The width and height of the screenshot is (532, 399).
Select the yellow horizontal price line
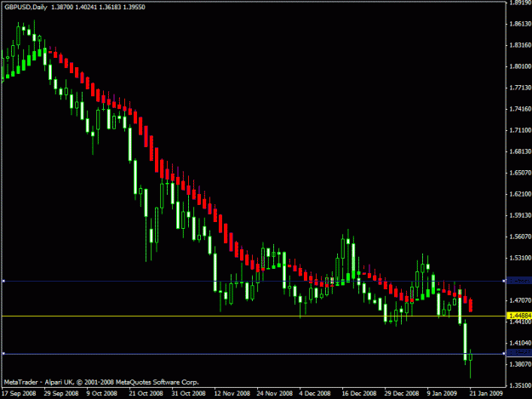coord(254,316)
